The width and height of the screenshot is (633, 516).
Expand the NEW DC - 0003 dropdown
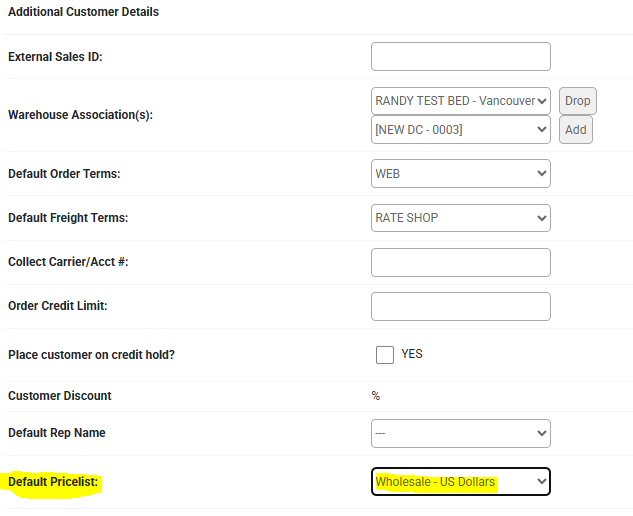point(460,130)
